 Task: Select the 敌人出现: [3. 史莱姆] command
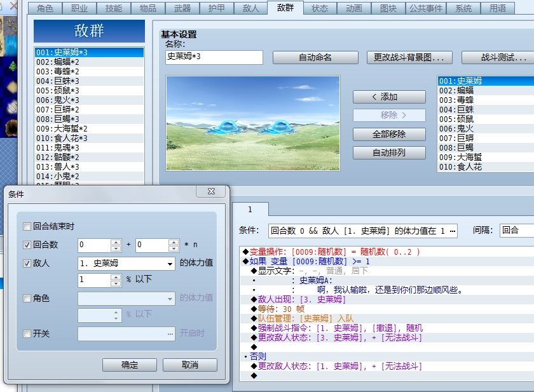coord(387,300)
